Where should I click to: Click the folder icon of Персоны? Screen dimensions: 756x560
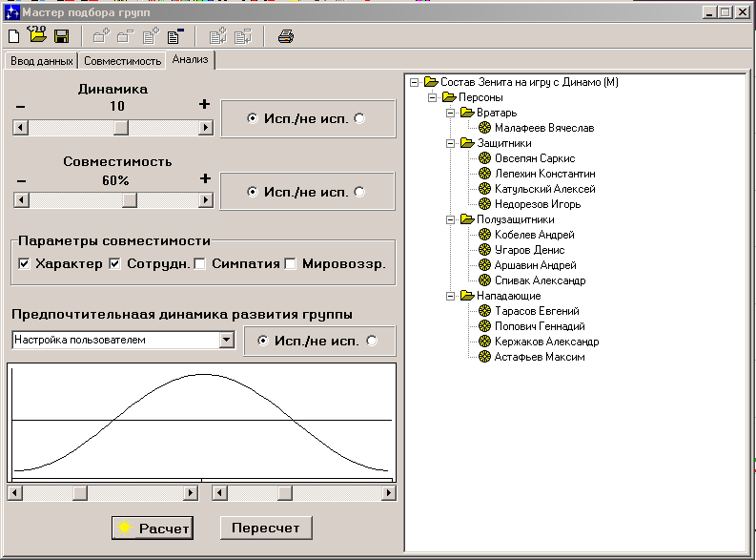449,97
